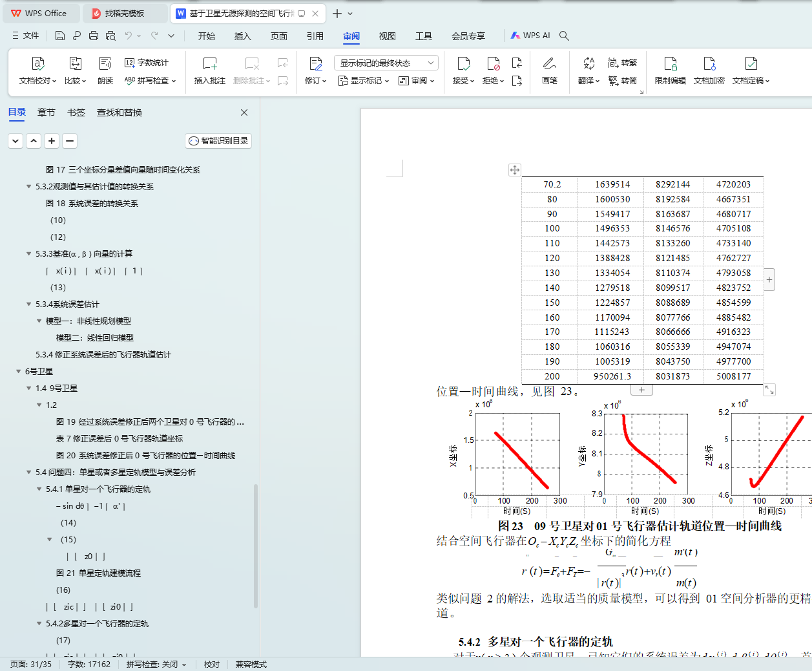
Task: Click the outline plus button
Action: (x=52, y=140)
